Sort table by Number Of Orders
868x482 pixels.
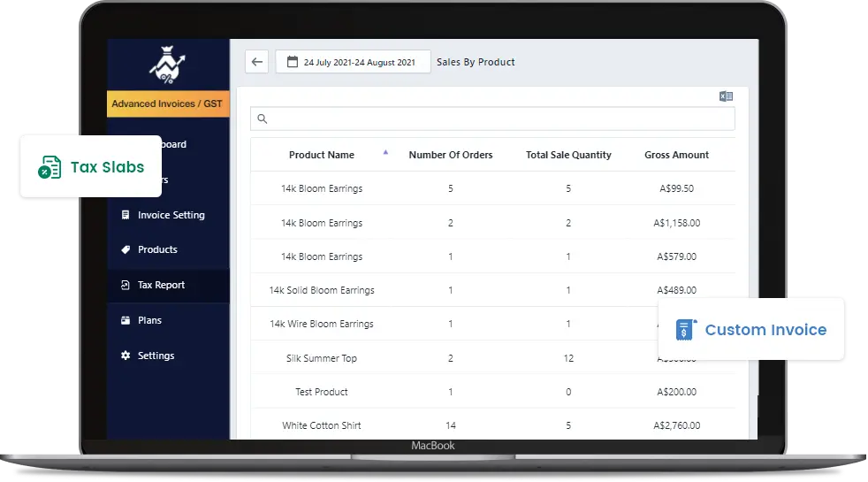tap(450, 155)
